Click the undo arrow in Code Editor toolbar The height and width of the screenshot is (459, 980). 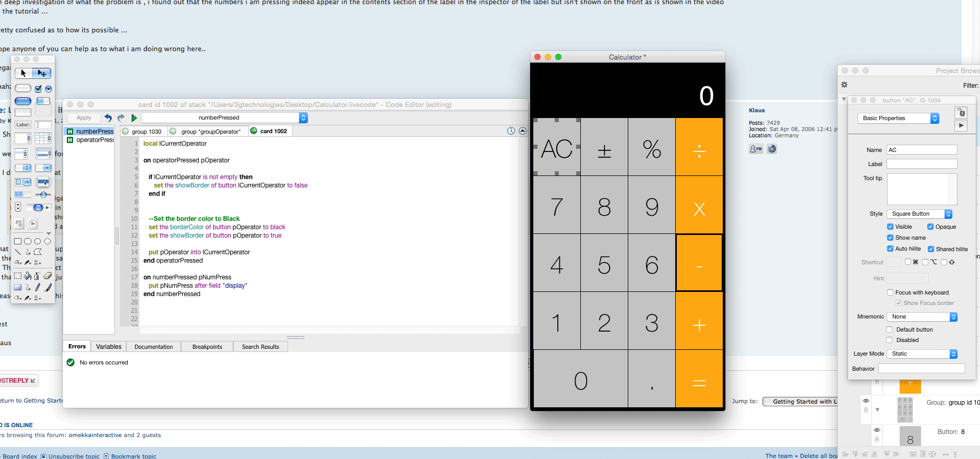(108, 118)
